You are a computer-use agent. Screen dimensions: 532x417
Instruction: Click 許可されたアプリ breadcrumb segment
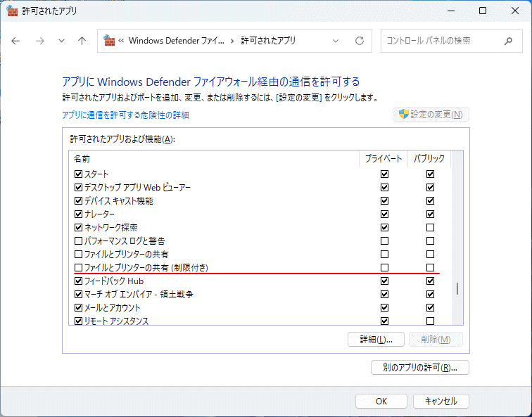268,41
